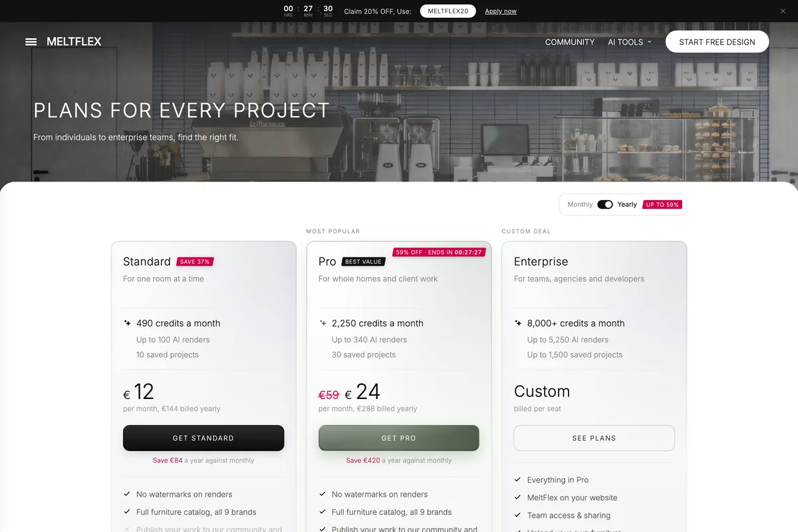
Task: Click the CUSTOM DEAL label above Enterprise
Action: (x=526, y=231)
